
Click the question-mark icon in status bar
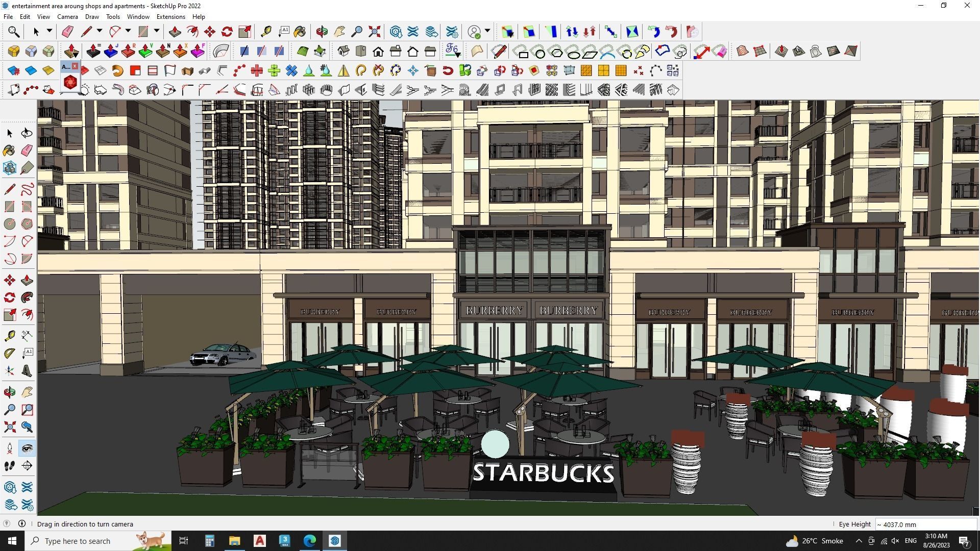[x=7, y=524]
